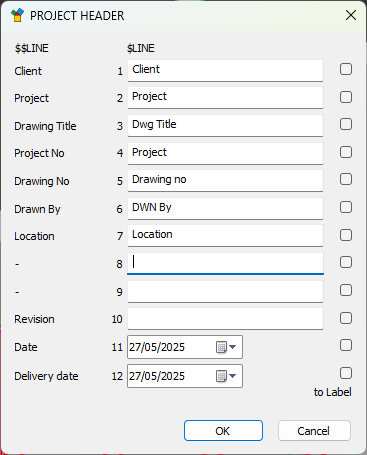This screenshot has height=455, width=367.
Task: Expand the Delivery date dropdown arrow
Action: tap(233, 376)
